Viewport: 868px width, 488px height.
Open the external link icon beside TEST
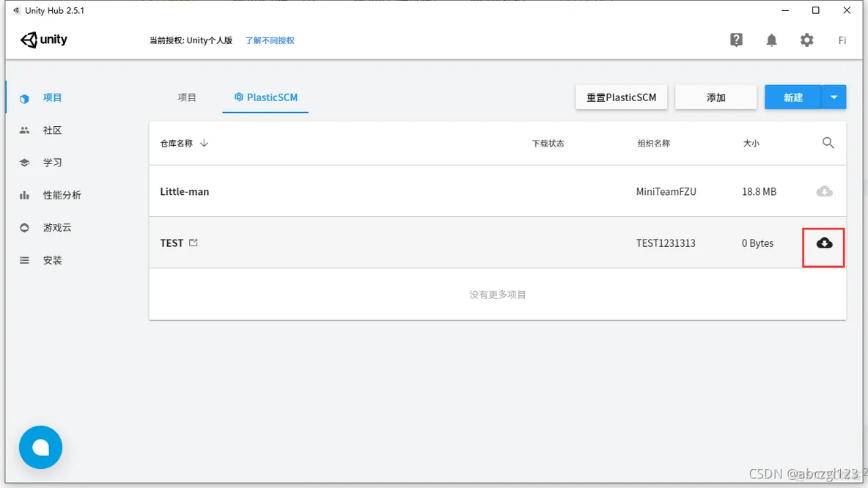(194, 243)
